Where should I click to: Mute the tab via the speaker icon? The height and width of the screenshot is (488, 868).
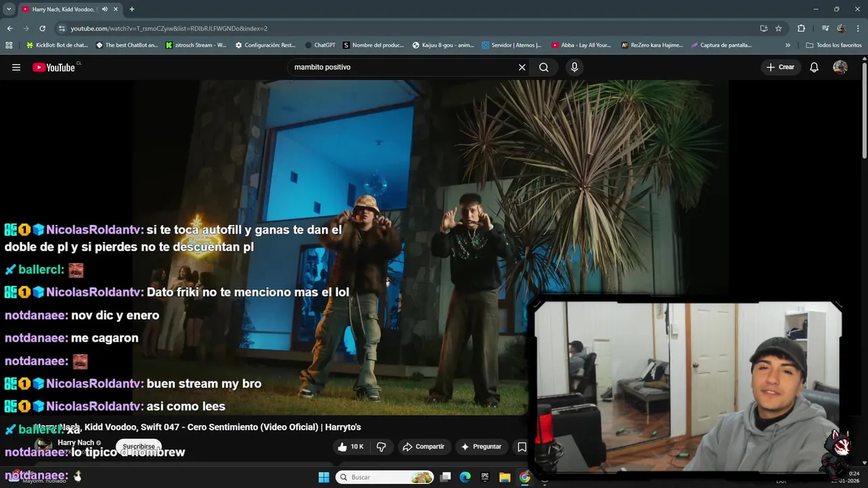104,9
